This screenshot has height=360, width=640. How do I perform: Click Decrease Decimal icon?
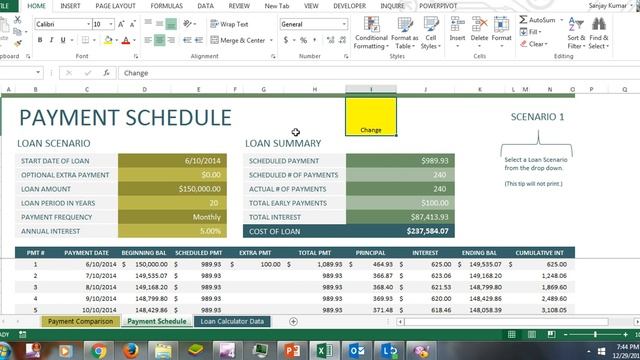[x=342, y=40]
